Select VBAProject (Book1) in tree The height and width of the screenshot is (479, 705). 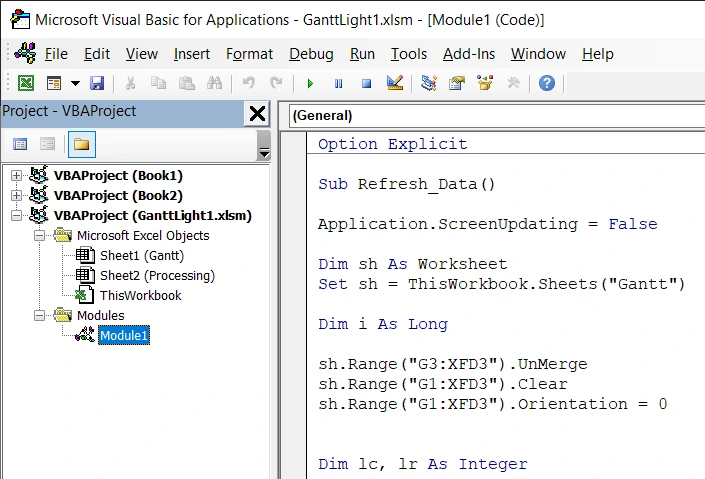[x=118, y=175]
